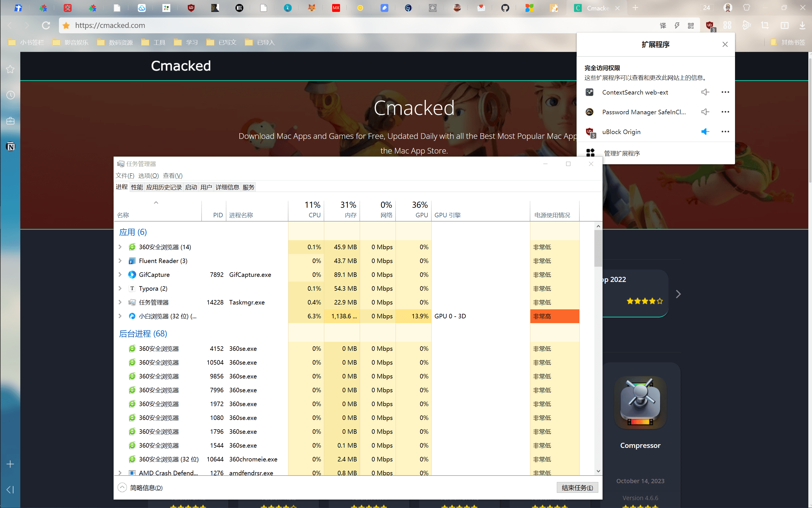812x508 pixels.
Task: Switch to 详细信息 tab
Action: pyautogui.click(x=227, y=187)
